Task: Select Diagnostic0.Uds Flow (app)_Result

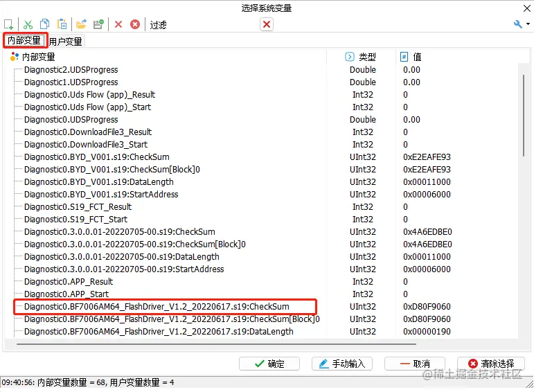Action: coord(89,95)
